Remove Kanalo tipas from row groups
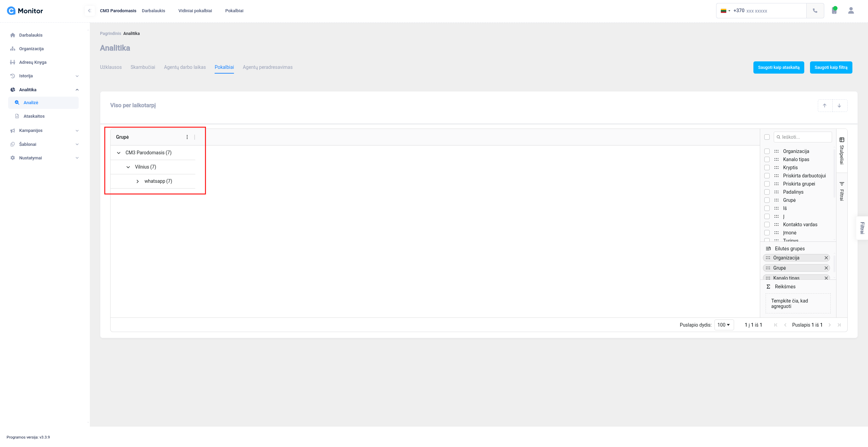The height and width of the screenshot is (447, 868). tap(826, 278)
